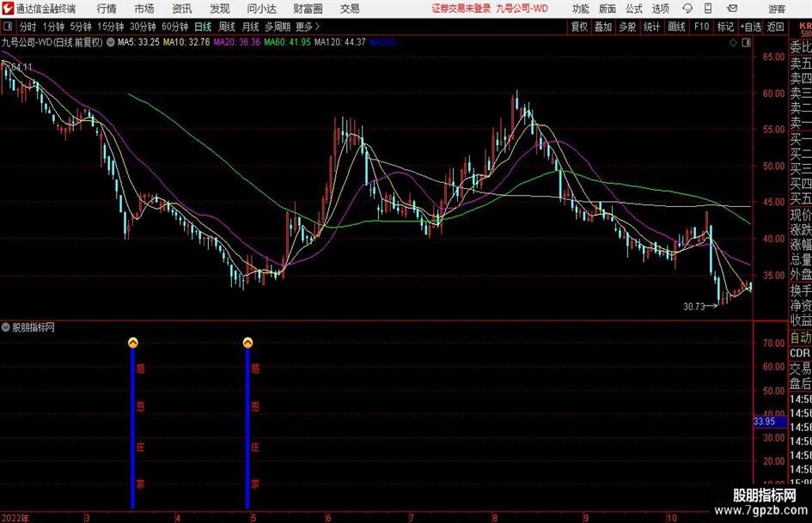Open the 选项 menu
Image resolution: width=812 pixels, height=523 pixels.
point(660,9)
